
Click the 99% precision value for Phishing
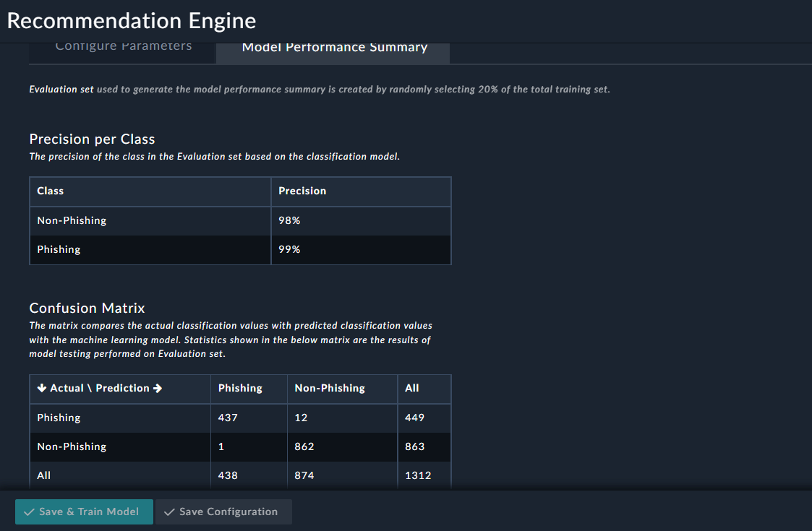point(289,249)
